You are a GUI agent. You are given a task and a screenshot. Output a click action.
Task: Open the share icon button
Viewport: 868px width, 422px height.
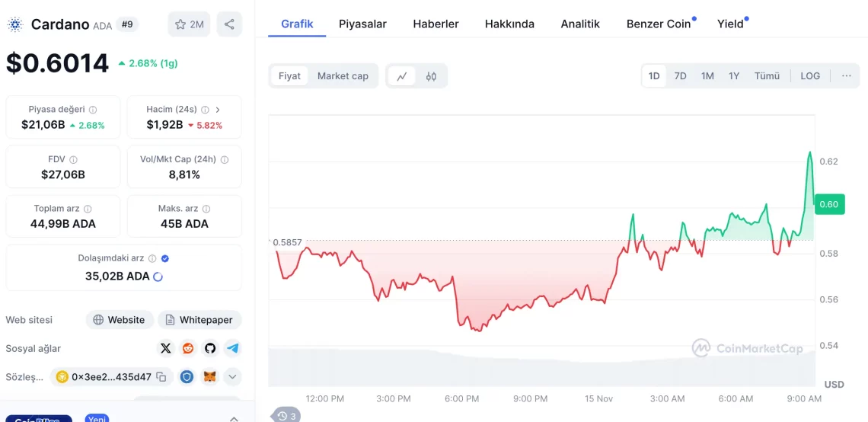(x=229, y=24)
